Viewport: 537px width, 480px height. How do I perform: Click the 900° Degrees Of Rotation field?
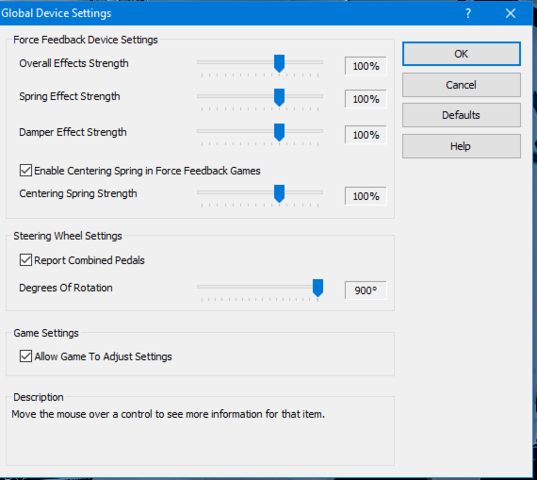point(366,290)
